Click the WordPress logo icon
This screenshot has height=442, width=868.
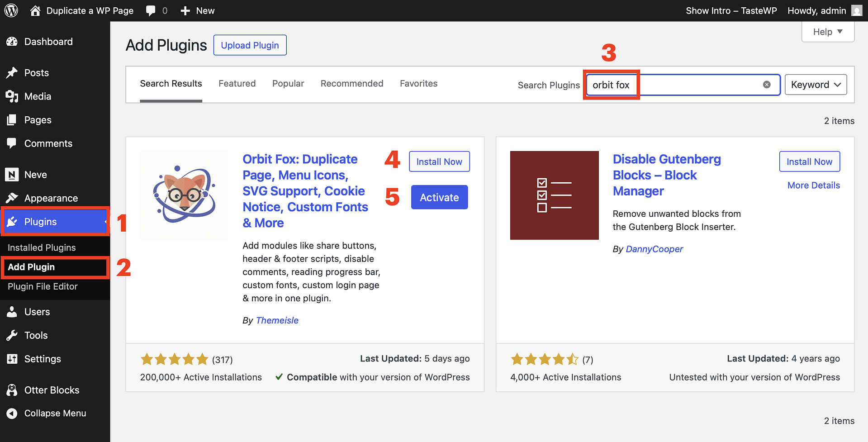[x=11, y=10]
